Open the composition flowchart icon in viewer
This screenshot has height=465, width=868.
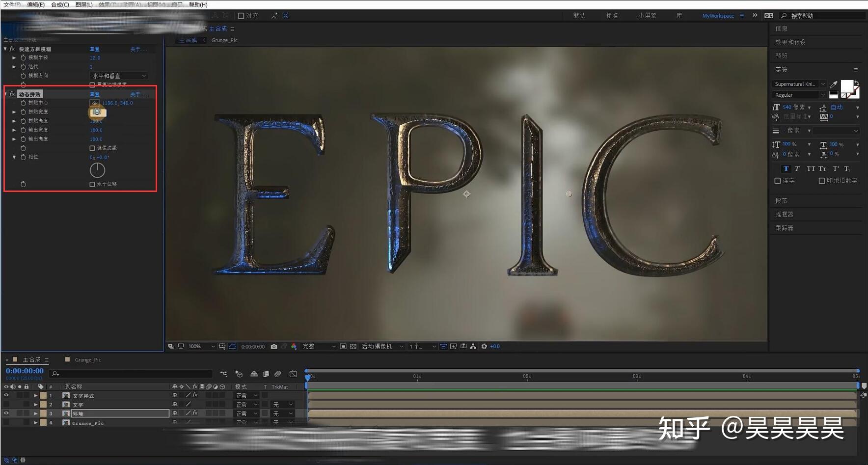(x=473, y=347)
